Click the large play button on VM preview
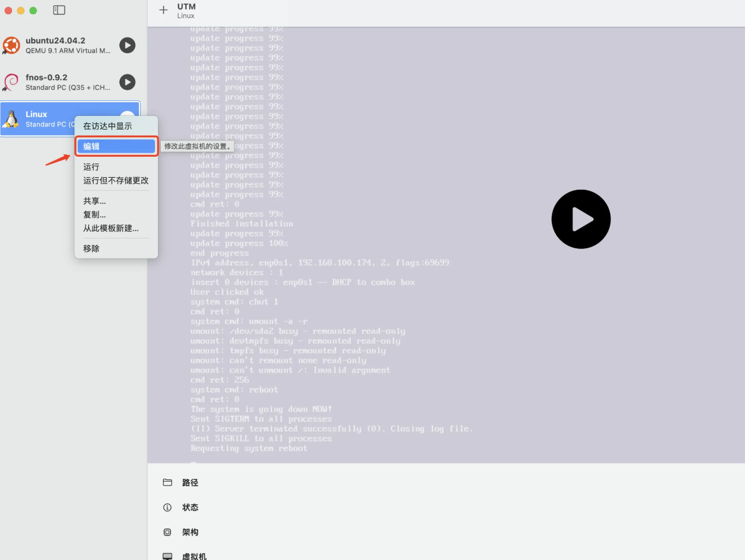 (x=581, y=219)
